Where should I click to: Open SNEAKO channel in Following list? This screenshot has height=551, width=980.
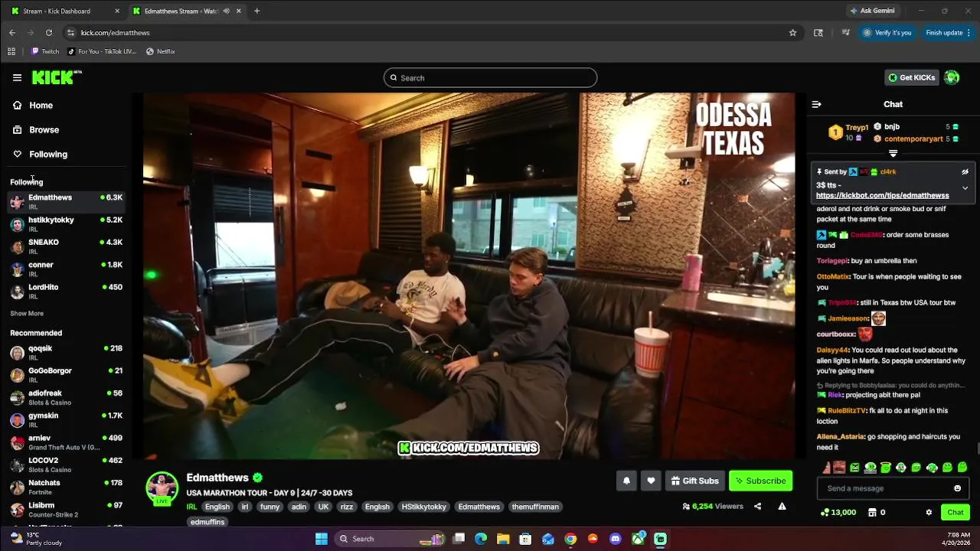pyautogui.click(x=66, y=246)
